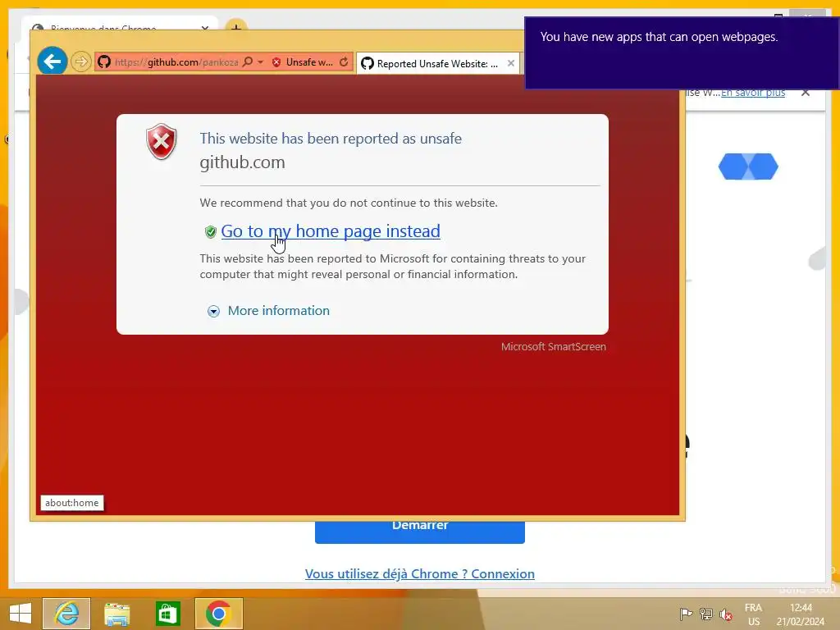This screenshot has width=840, height=630.
Task: Switch to Internet Explorer in taskbar
Action: tap(66, 614)
